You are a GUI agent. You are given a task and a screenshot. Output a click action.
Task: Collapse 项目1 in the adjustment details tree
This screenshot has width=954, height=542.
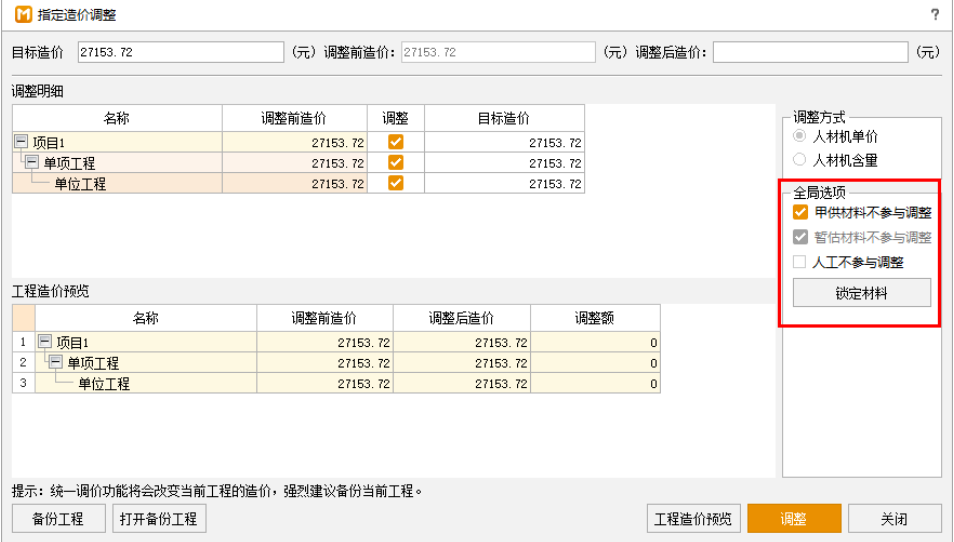(21, 143)
